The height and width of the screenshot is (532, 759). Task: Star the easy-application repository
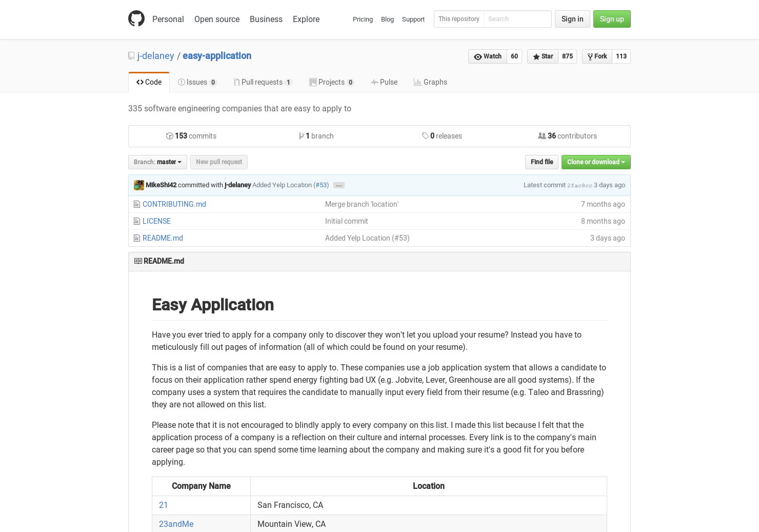pos(543,56)
